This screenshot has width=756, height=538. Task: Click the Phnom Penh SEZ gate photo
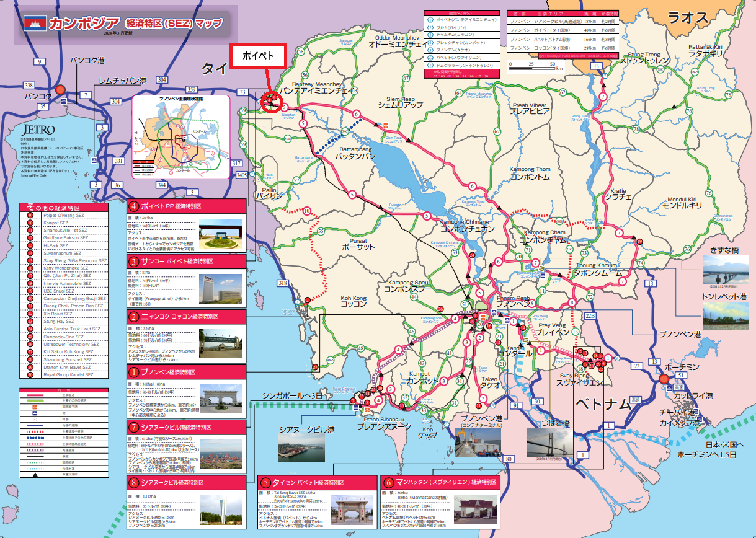(x=221, y=400)
